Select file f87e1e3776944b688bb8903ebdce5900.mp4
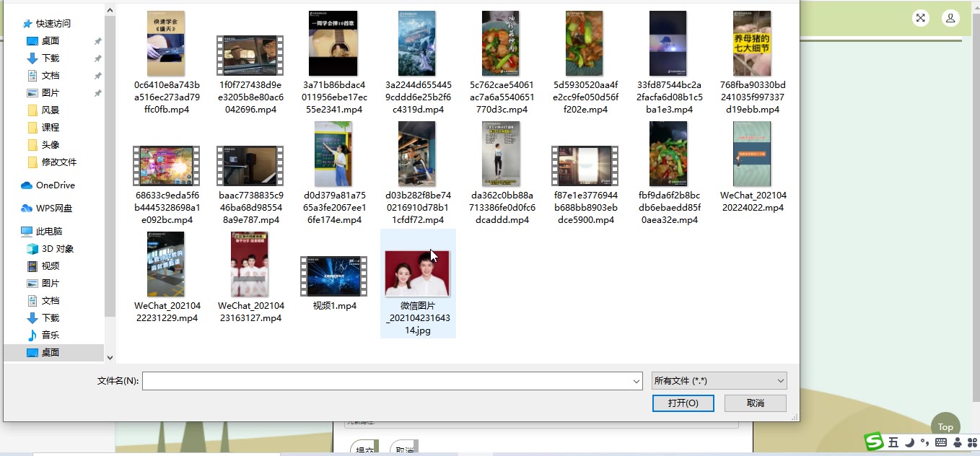 (585, 185)
